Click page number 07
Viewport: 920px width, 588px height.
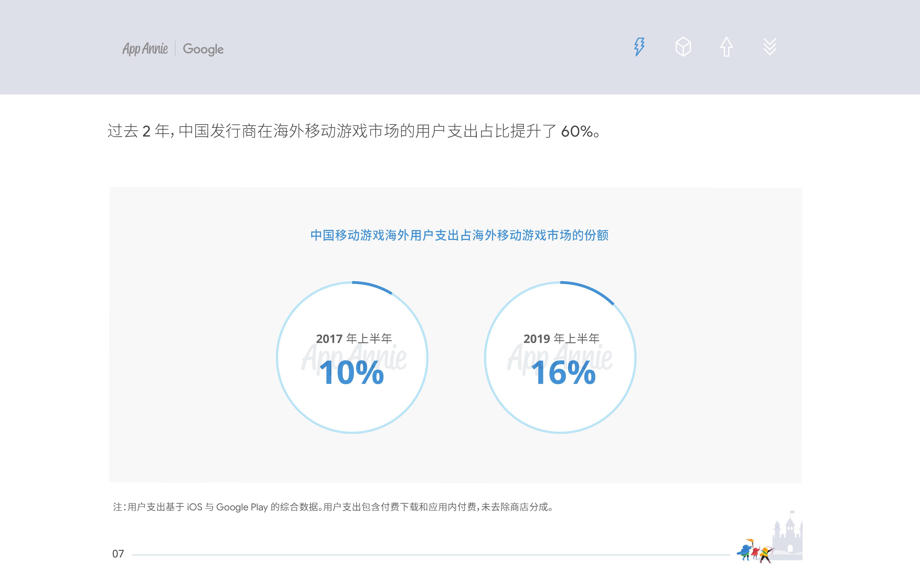[118, 554]
